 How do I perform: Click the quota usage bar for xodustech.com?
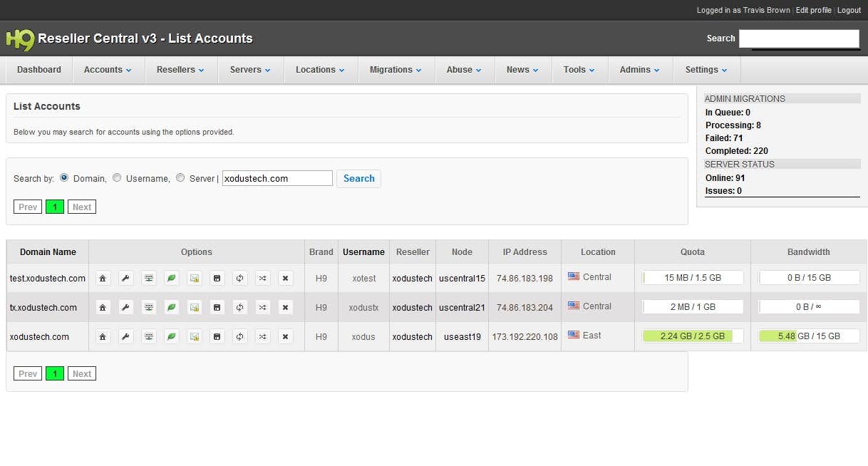pyautogui.click(x=693, y=336)
